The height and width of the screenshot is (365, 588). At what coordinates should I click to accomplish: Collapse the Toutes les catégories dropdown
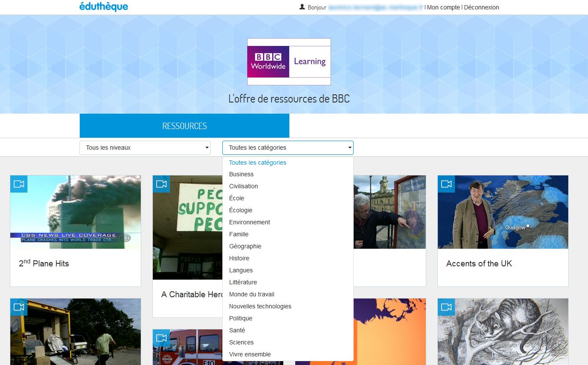288,148
